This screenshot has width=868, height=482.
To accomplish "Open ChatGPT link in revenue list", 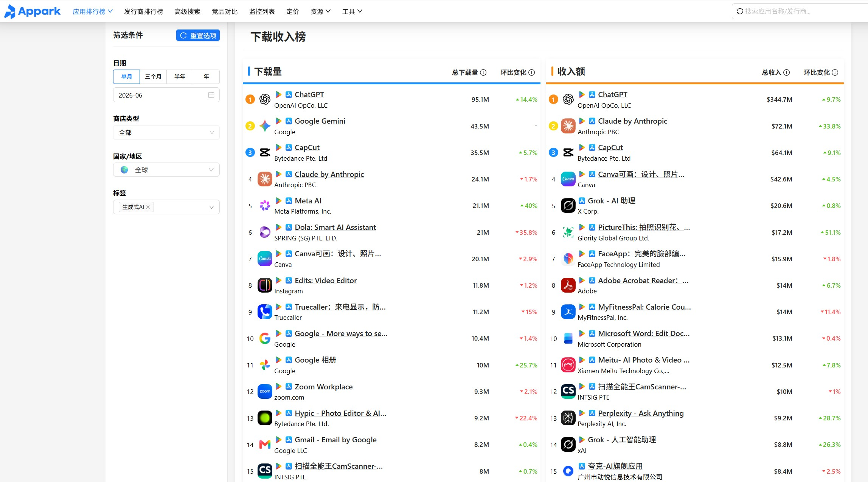I will [x=613, y=95].
